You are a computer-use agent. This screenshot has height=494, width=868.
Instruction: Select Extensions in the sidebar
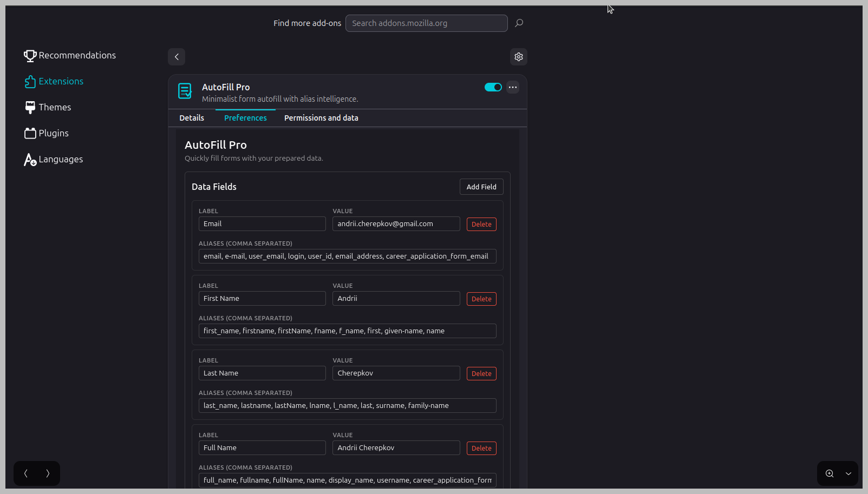tap(54, 81)
